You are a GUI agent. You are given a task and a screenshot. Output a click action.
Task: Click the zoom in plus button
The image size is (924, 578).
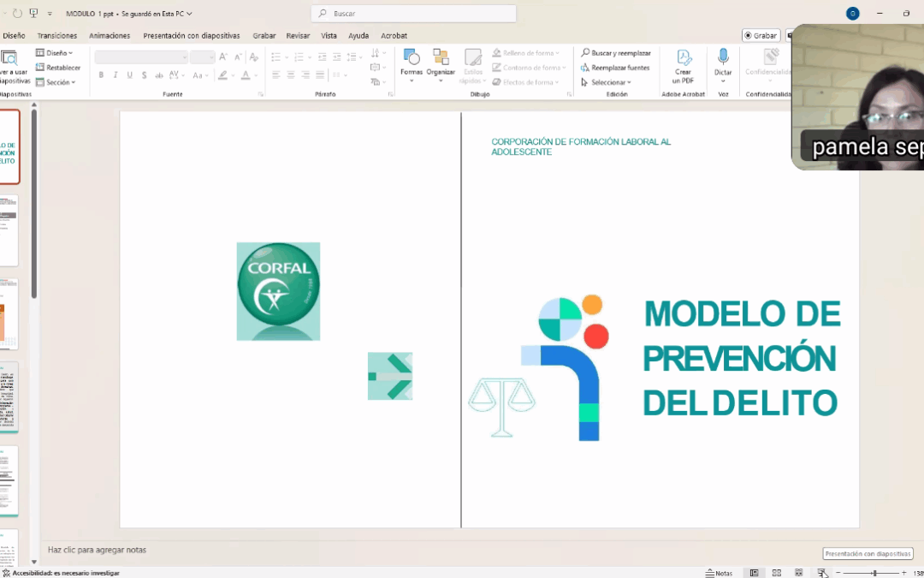point(904,573)
